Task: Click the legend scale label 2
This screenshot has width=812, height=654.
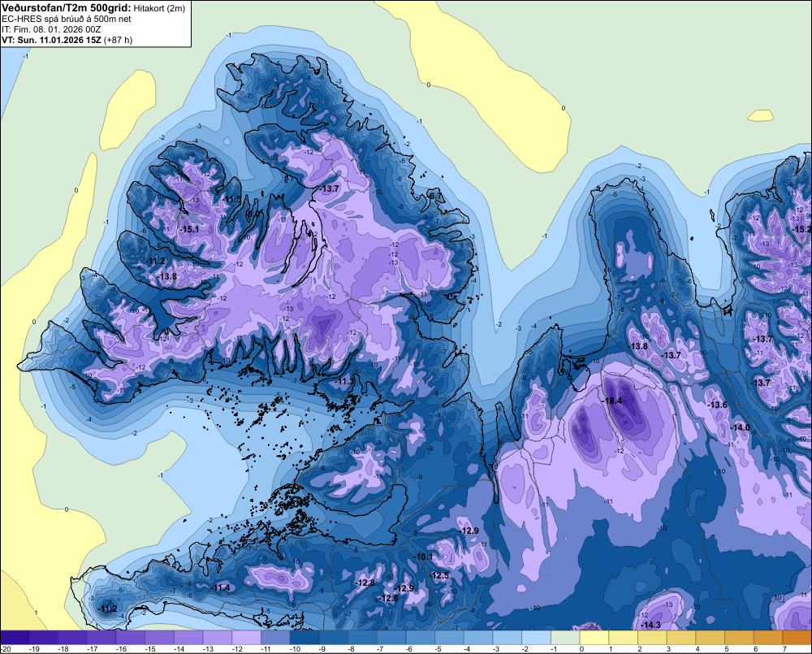Action: coord(640,649)
